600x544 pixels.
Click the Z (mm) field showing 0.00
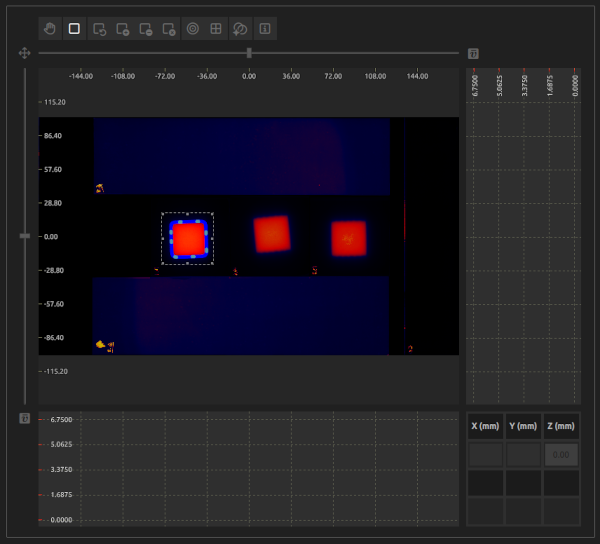(x=561, y=454)
